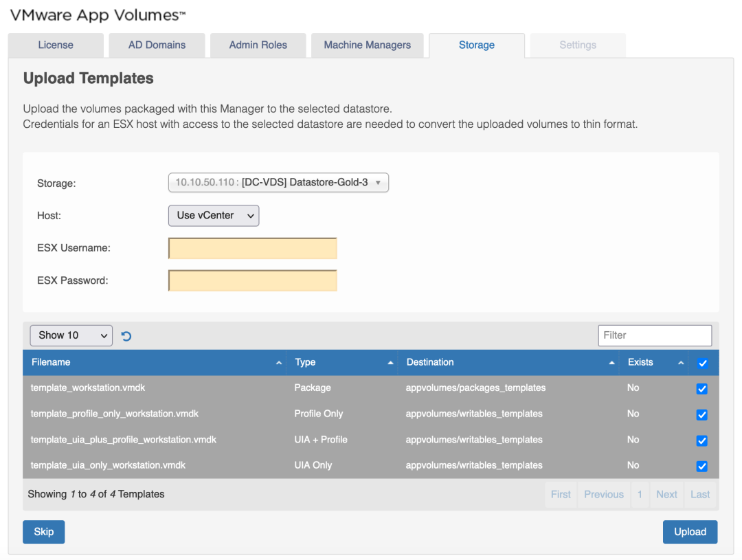Switch to the Machine Managers tab
Viewport: 742px width, 560px height.
[x=367, y=45]
